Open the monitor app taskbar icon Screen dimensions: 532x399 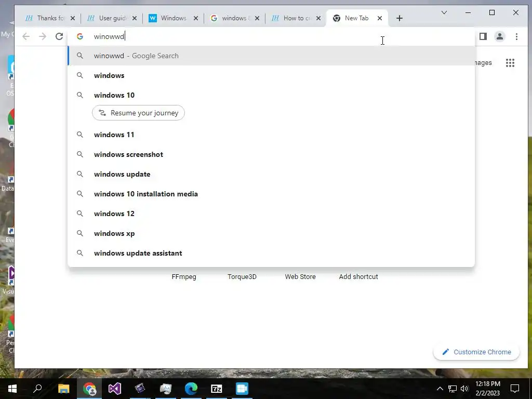tap(166, 389)
